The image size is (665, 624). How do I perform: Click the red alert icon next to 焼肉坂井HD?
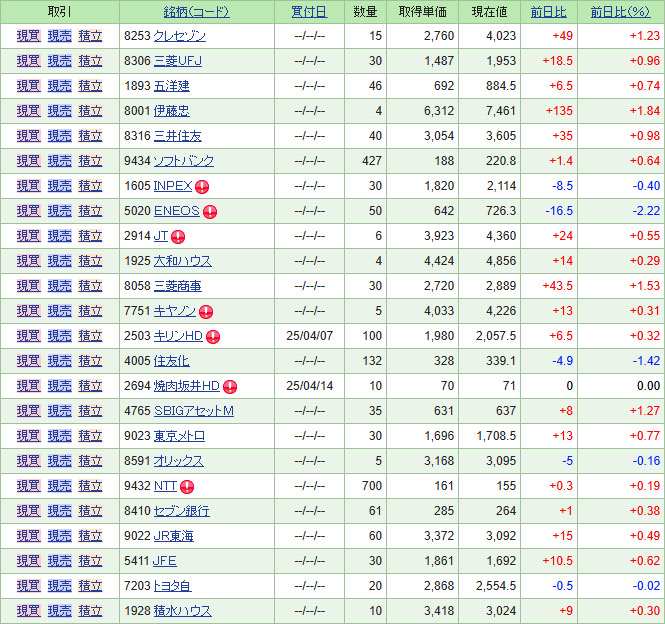pos(230,386)
